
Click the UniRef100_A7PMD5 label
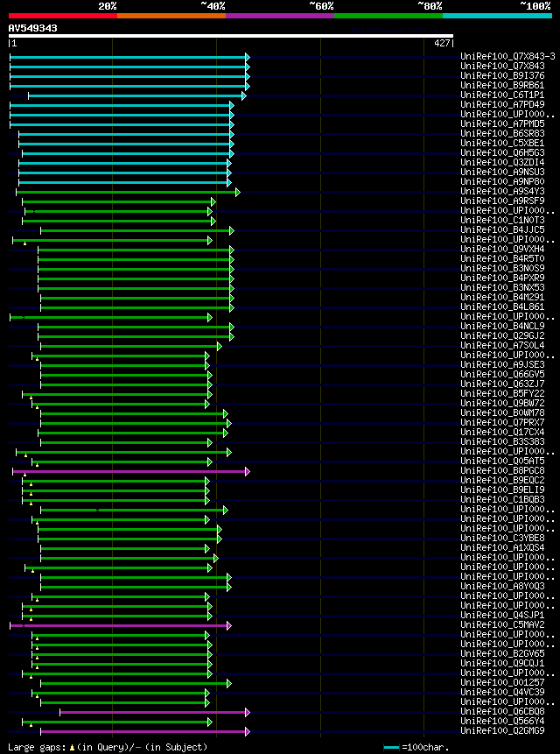tap(502, 124)
